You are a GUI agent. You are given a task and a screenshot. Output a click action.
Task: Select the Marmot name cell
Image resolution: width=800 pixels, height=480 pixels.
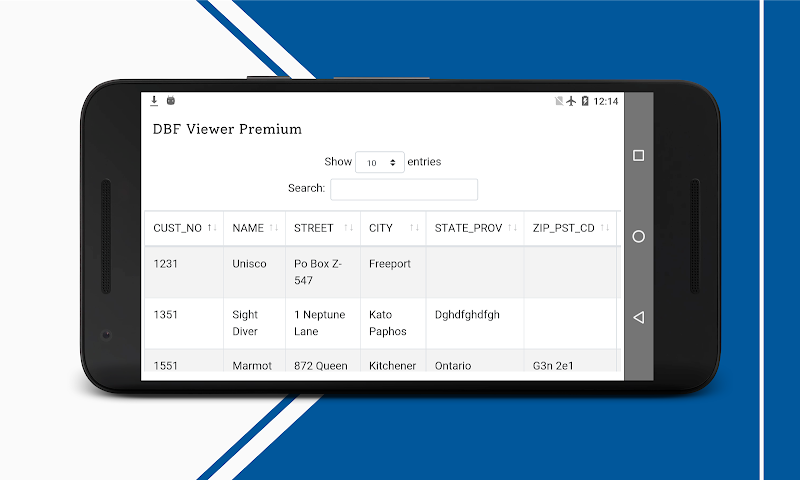coord(255,361)
